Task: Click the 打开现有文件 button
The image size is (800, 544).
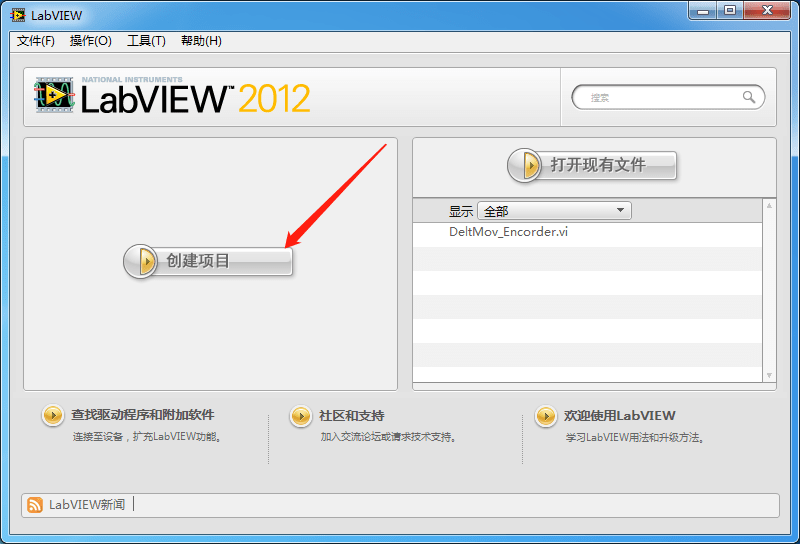Action: coord(592,165)
